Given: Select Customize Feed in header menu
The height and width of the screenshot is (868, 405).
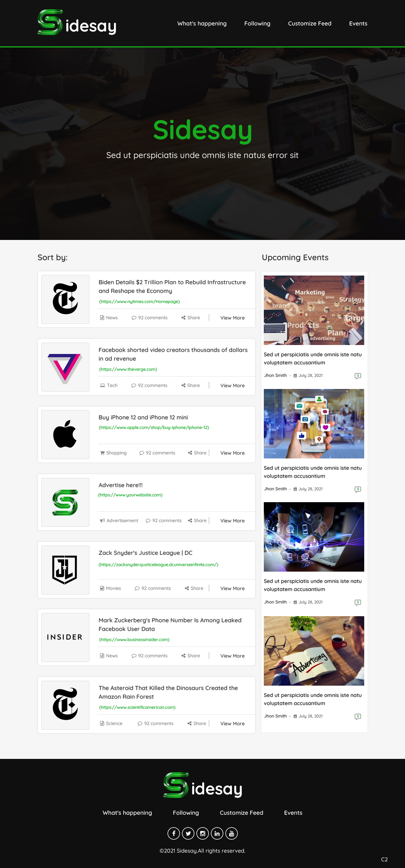Looking at the screenshot, I should (x=309, y=23).
